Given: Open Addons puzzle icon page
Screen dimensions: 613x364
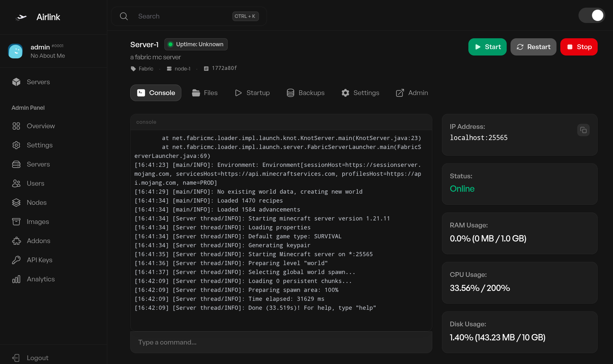Looking at the screenshot, I should [38, 241].
